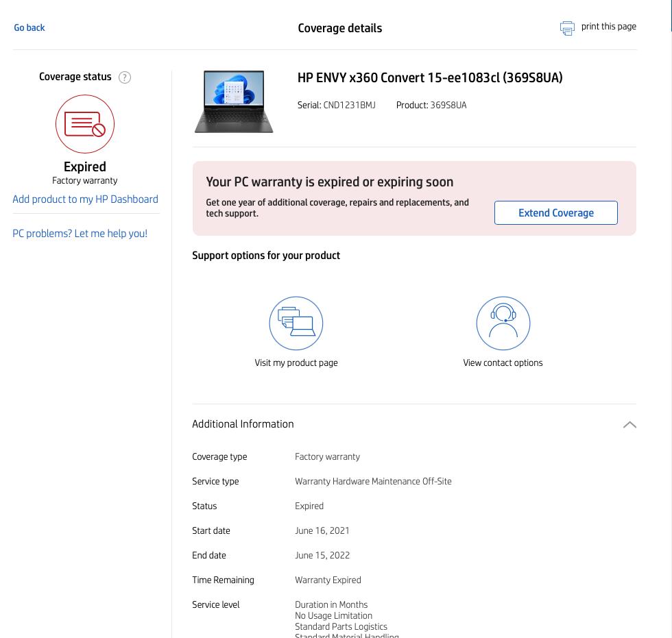
Task: Click the Support options for your product heading
Action: (266, 256)
